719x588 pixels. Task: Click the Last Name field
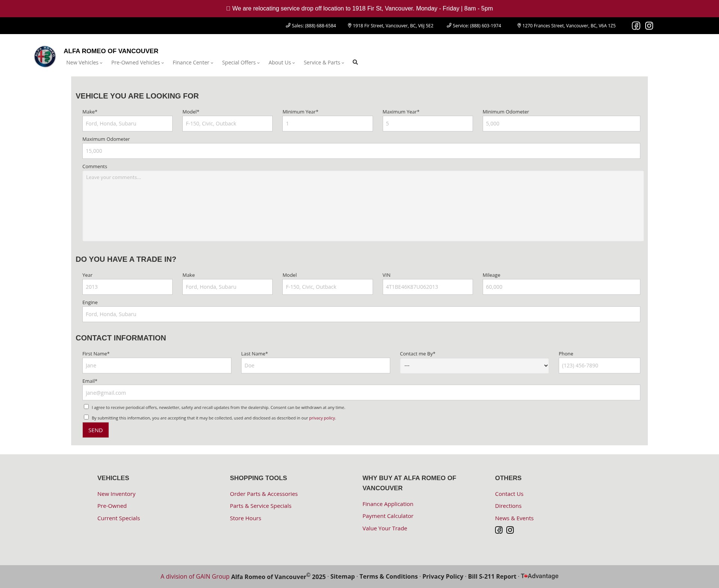pyautogui.click(x=316, y=366)
